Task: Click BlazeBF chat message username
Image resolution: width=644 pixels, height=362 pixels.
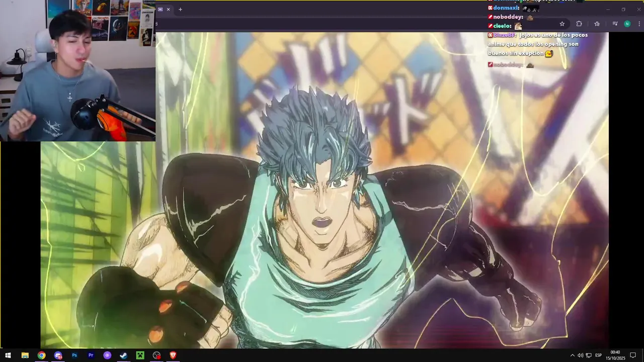Action: 505,35
